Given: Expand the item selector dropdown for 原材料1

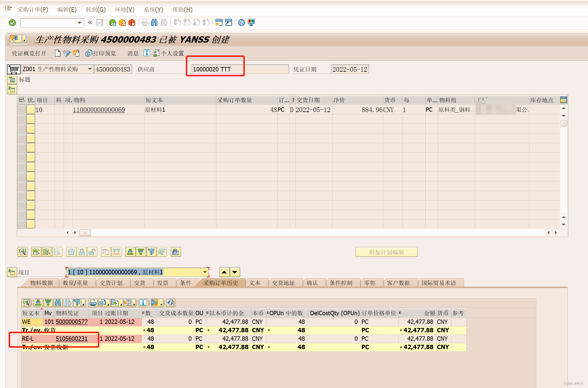Looking at the screenshot, I should coord(205,272).
